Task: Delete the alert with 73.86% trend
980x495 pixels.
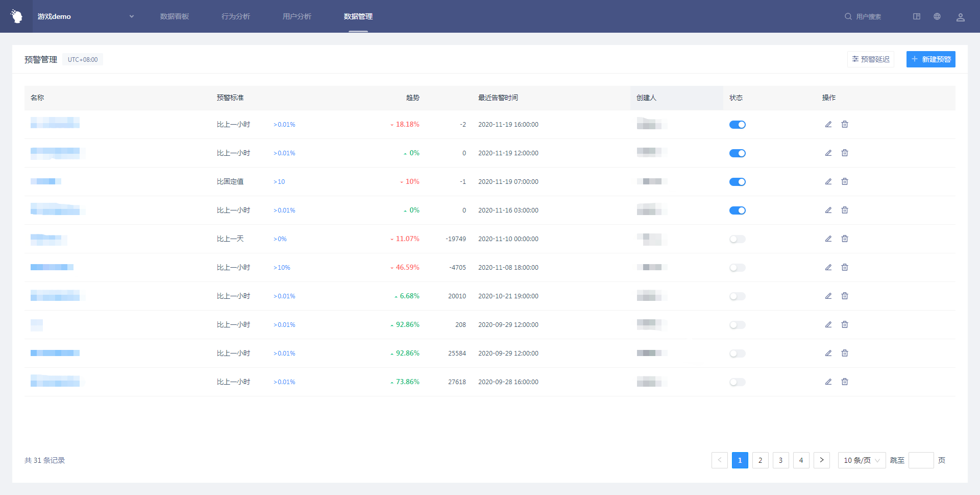Action: tap(845, 382)
